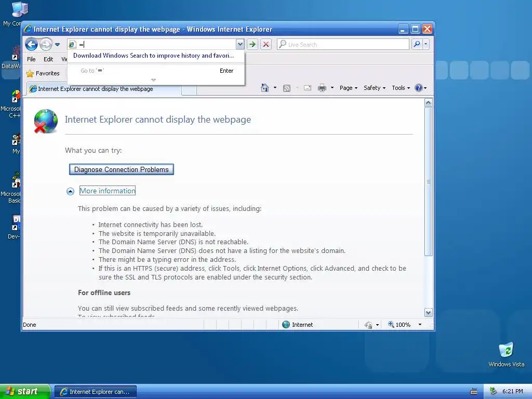Image resolution: width=532 pixels, height=399 pixels.
Task: Expand the address bar history dropdown
Action: point(240,45)
